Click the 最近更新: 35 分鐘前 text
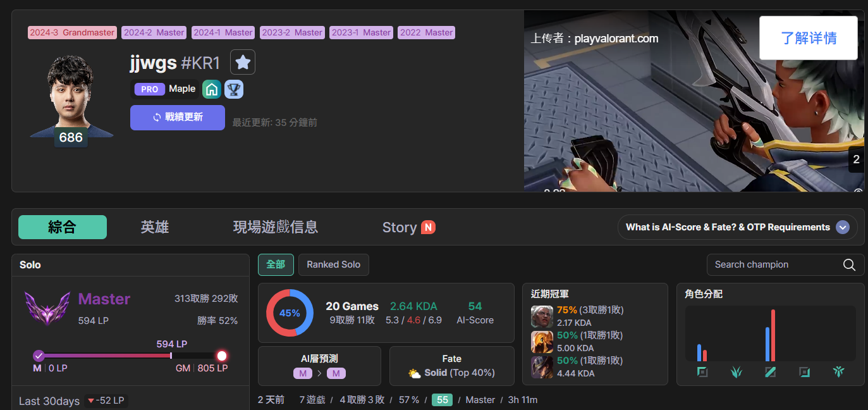The width and height of the screenshot is (868, 410). click(275, 123)
